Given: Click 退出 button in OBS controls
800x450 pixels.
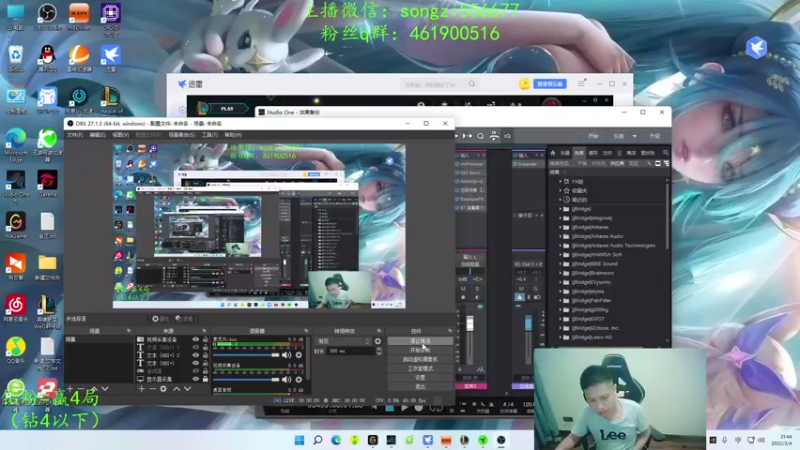Looking at the screenshot, I should (x=420, y=387).
